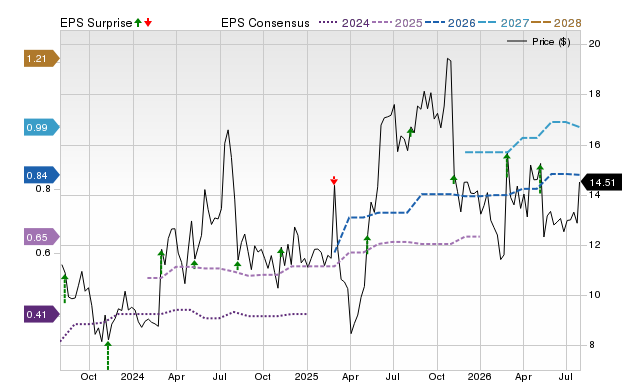This screenshot has width=640, height=382.
Task: Toggle the 2024 consensus legend entry
Action: pyautogui.click(x=344, y=23)
